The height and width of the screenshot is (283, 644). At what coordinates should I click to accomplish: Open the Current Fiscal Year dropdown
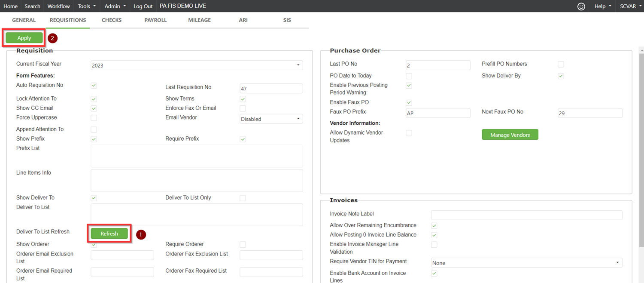click(197, 65)
